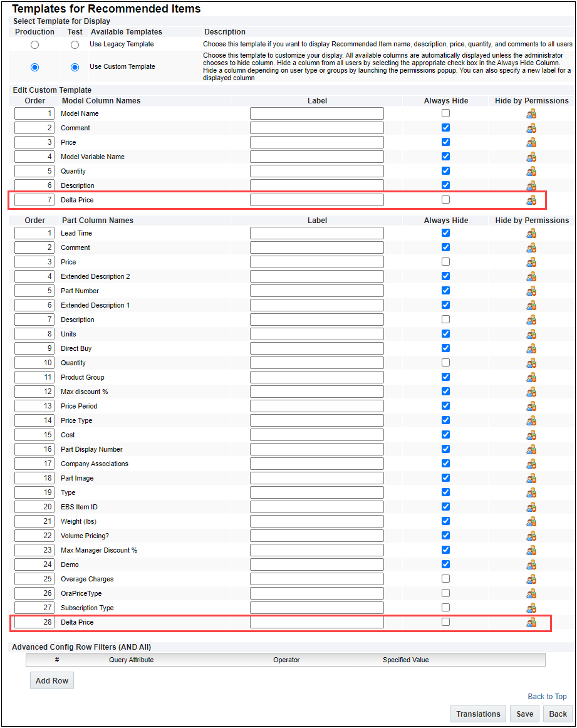Uncheck Always Hide for Units
Viewport: 577px width, 728px height.
click(445, 333)
